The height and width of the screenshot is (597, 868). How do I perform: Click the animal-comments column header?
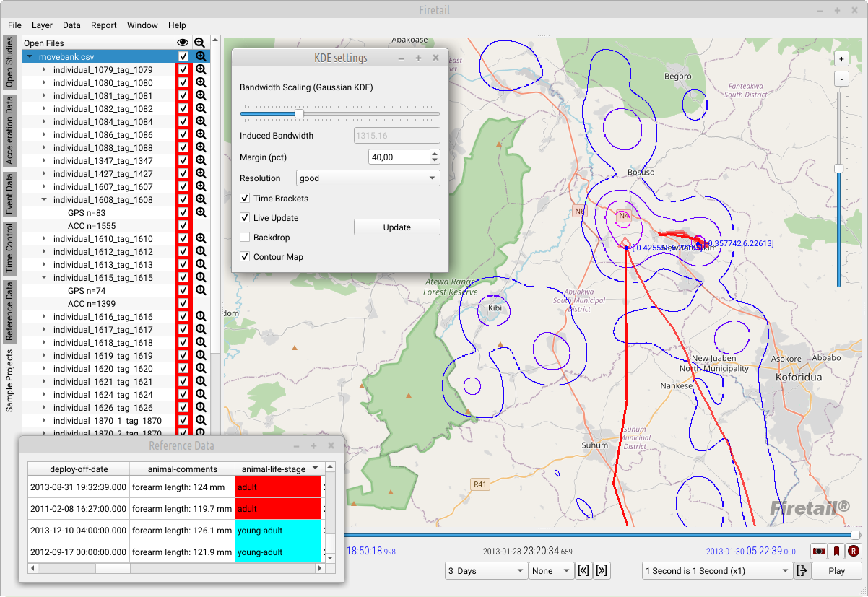pos(183,469)
